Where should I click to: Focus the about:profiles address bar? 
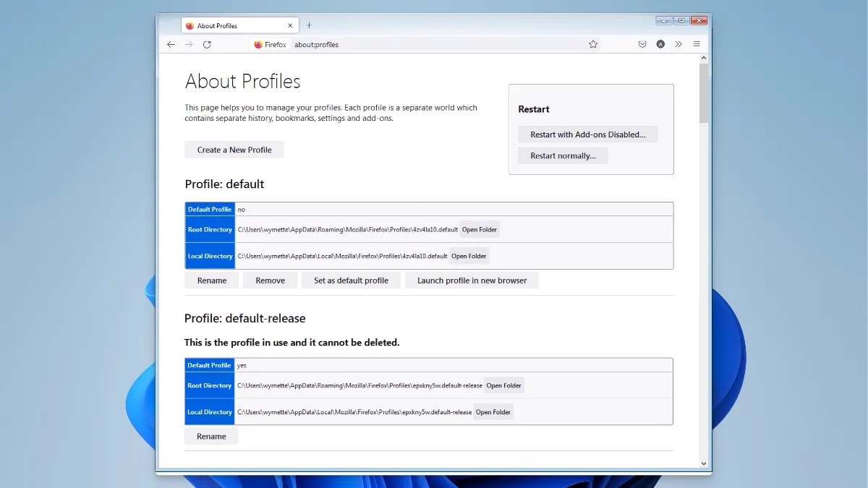click(x=434, y=44)
